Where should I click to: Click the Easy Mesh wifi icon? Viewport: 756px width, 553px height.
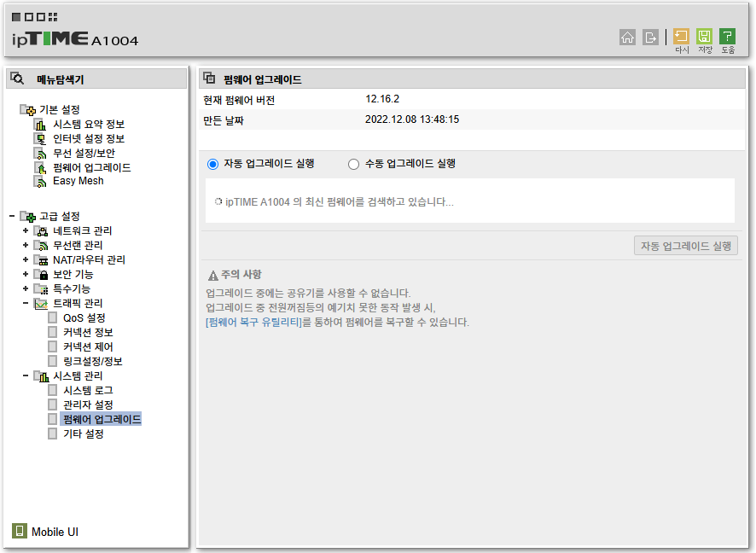tap(40, 181)
